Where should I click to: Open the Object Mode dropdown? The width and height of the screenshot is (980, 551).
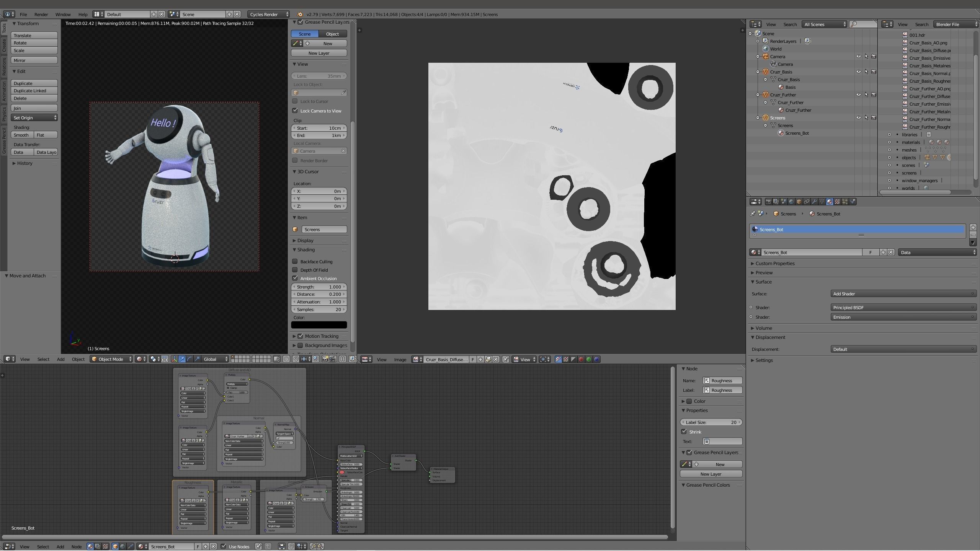(x=111, y=359)
